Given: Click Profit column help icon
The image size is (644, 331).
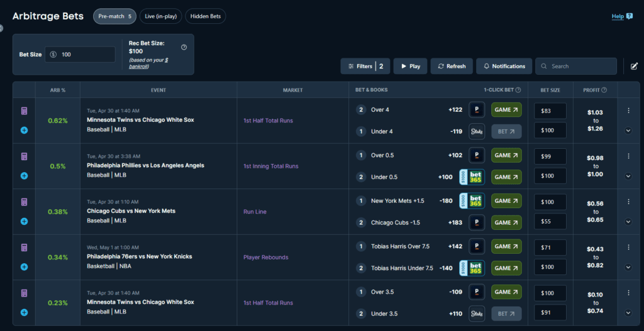Looking at the screenshot, I should pyautogui.click(x=604, y=90).
